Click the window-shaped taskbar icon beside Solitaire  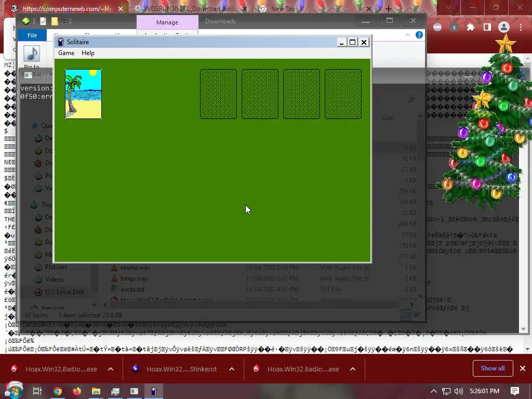(x=135, y=391)
